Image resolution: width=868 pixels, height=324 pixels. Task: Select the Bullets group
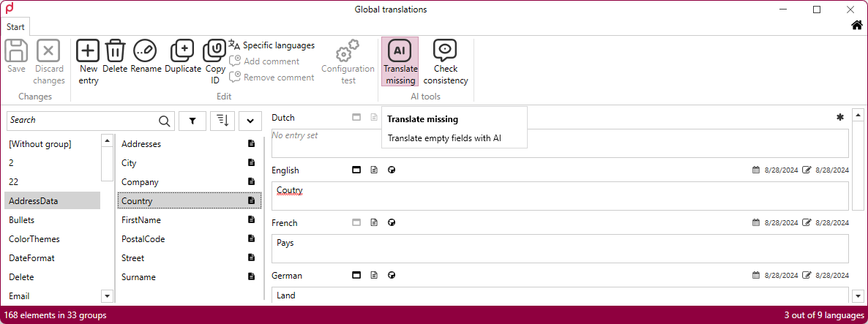52,220
